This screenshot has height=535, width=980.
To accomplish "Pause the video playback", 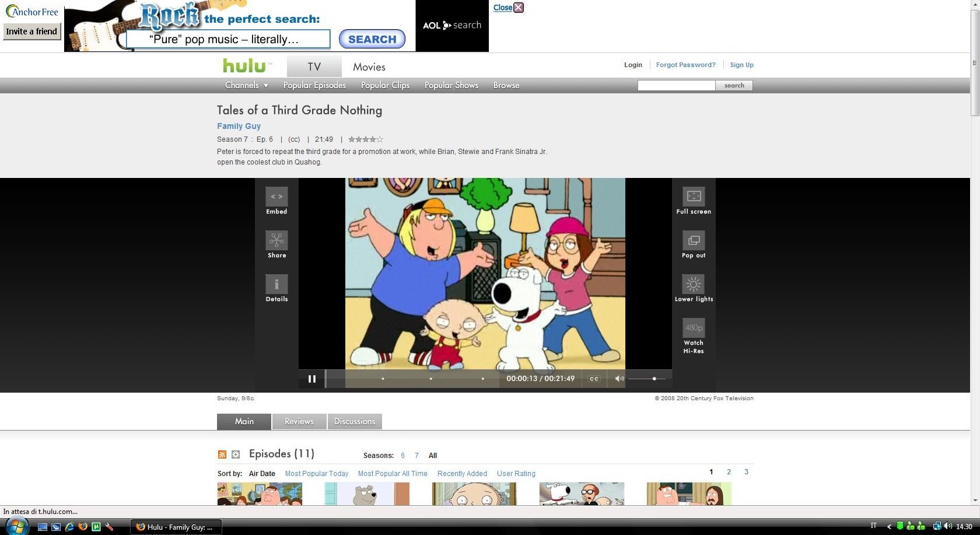I will (312, 379).
